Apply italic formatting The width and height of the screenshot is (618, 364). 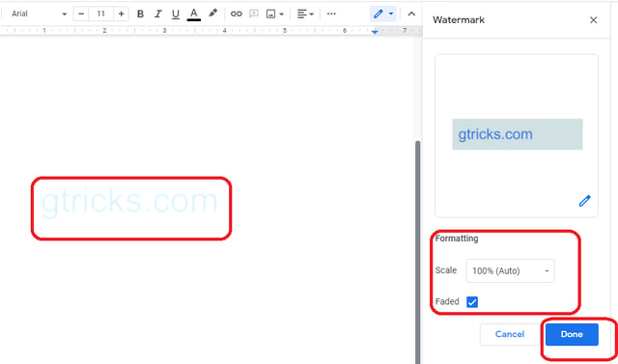tap(158, 14)
